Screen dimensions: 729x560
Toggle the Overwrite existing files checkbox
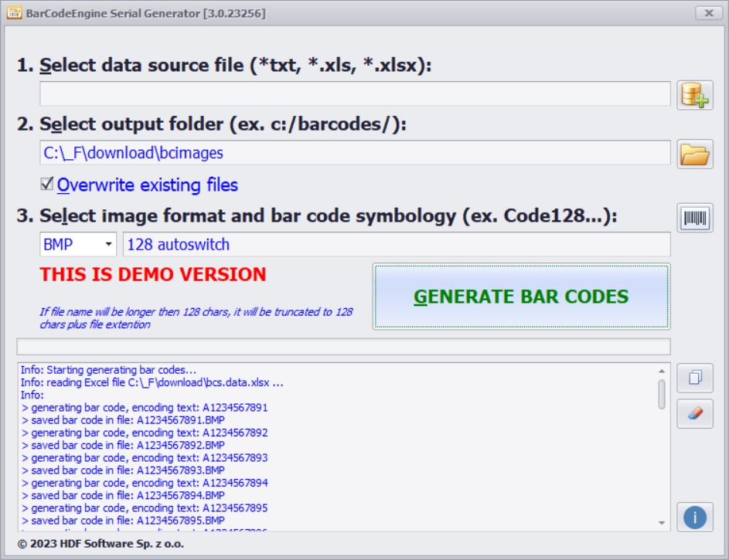47,185
